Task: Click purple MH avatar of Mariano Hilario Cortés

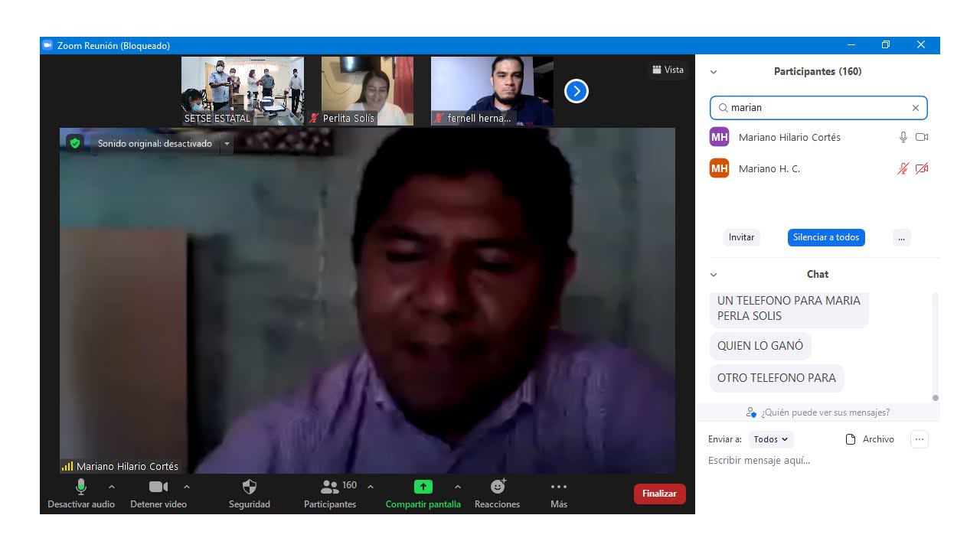Action: 719,137
